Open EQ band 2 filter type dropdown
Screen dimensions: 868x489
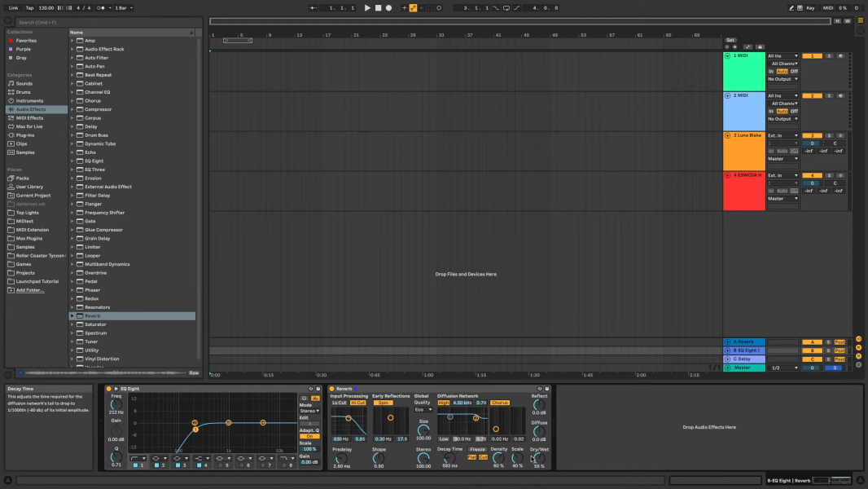(160, 459)
